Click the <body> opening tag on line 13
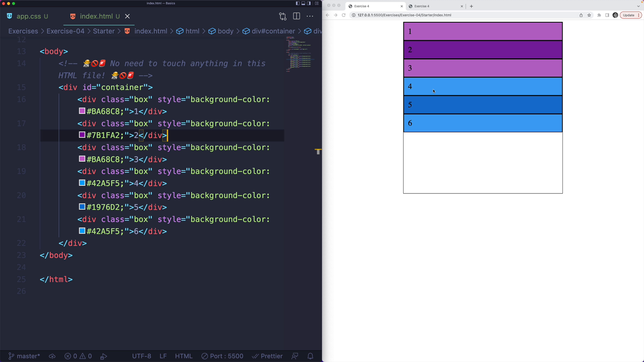 (x=54, y=51)
